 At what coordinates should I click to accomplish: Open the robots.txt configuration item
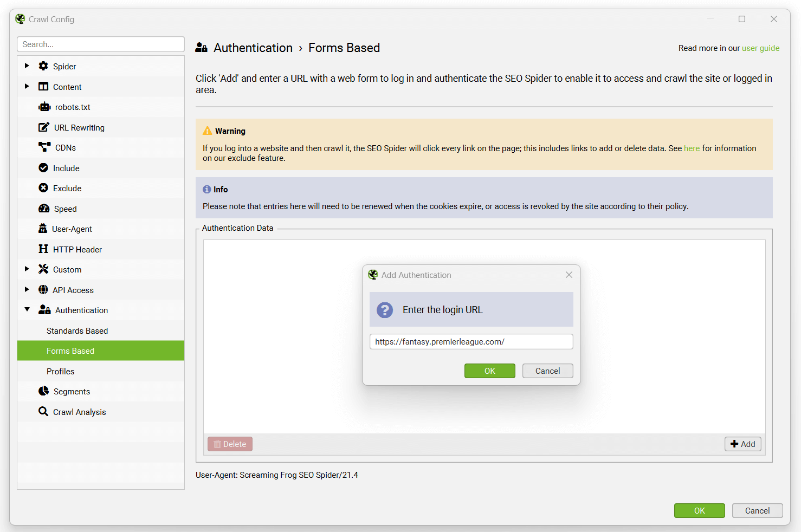(x=44, y=107)
